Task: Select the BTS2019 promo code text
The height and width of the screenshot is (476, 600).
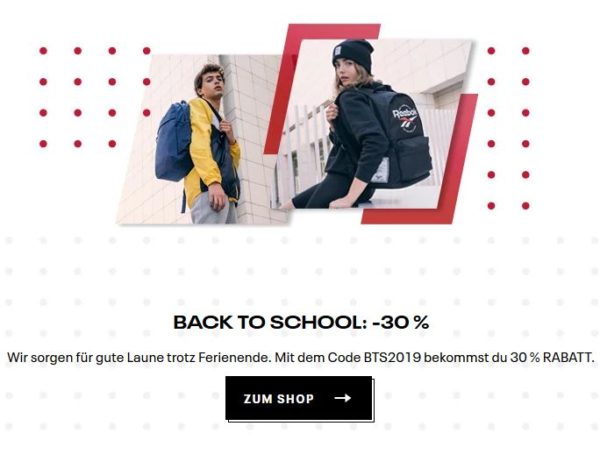Action: coord(393,357)
